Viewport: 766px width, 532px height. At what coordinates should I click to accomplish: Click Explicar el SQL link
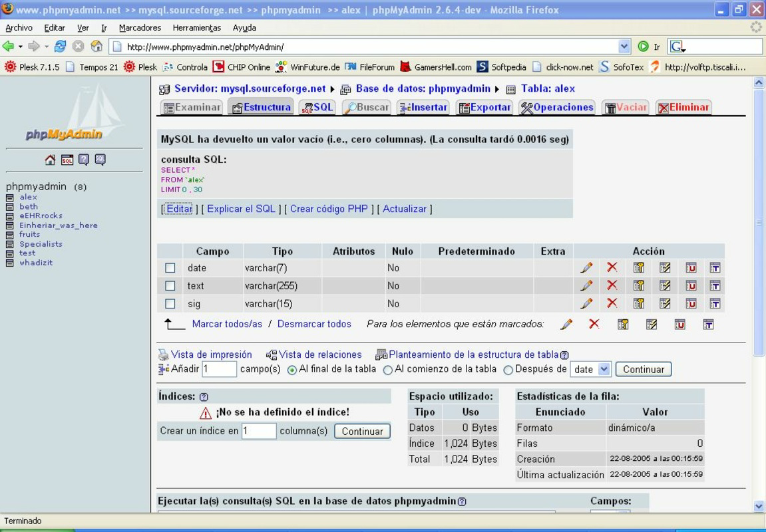tap(242, 209)
